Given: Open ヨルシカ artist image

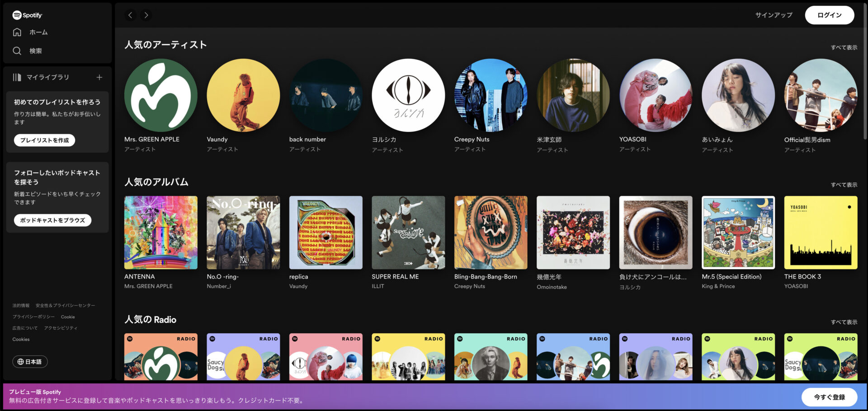Looking at the screenshot, I should tap(408, 95).
